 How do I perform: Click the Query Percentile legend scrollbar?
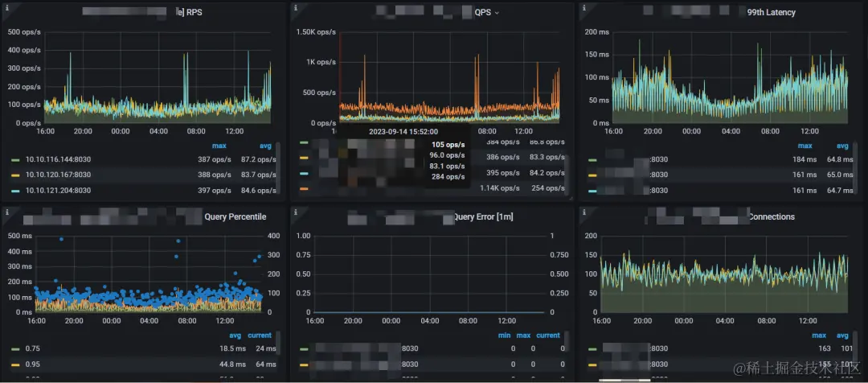(277, 344)
